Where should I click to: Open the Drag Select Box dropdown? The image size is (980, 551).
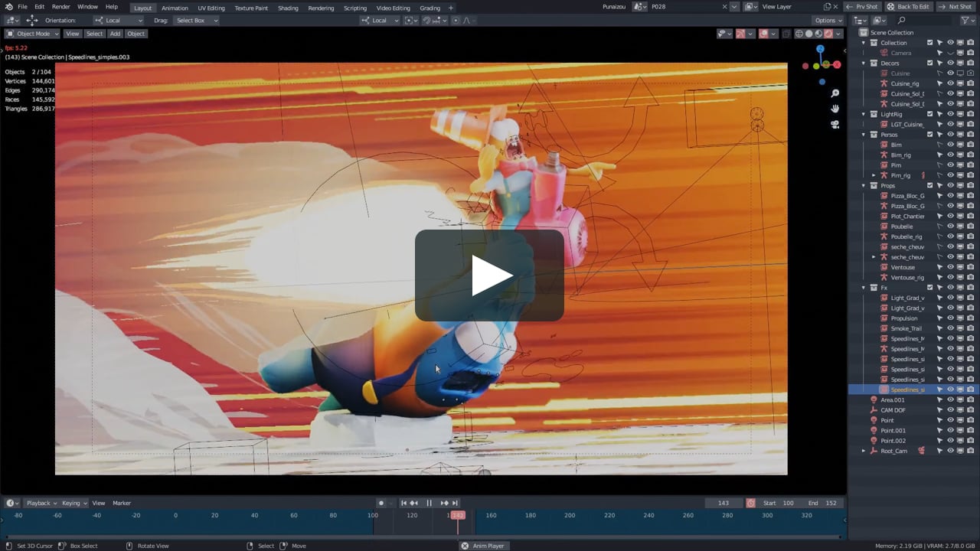pyautogui.click(x=196, y=20)
